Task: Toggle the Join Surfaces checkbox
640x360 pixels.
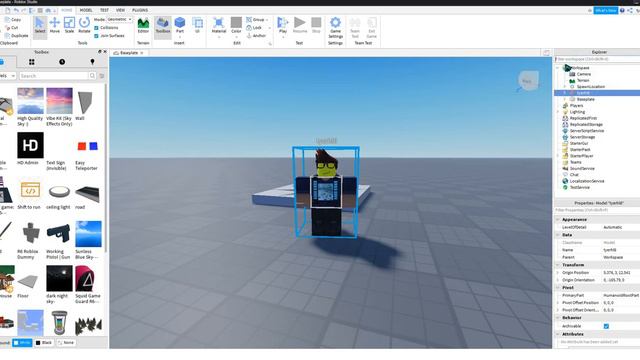Action: (96, 36)
